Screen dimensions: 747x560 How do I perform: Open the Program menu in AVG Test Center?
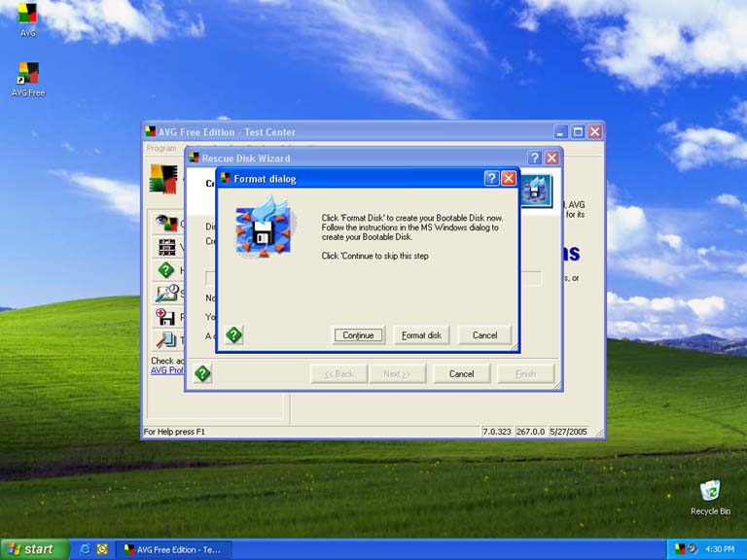click(x=160, y=149)
